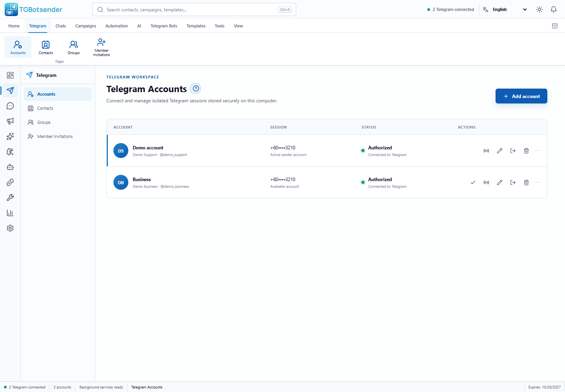Image resolution: width=565 pixels, height=392 pixels.
Task: Open Member Invitations ribbon icon
Action: pos(102,47)
